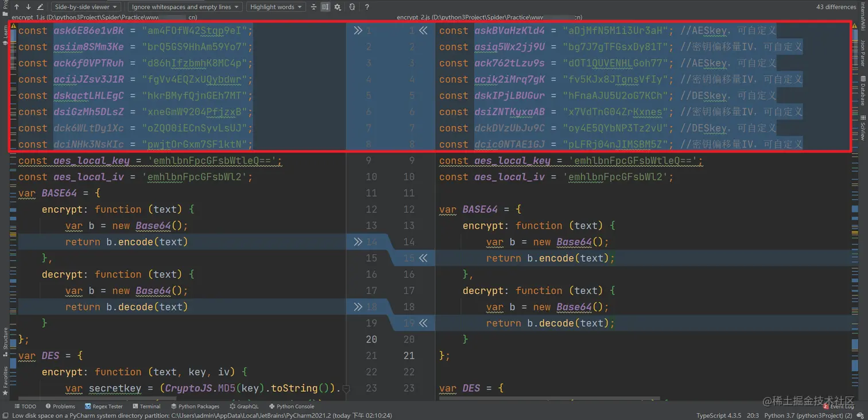The image size is (868, 420).
Task: Open the Event Log panel
Action: pyautogui.click(x=839, y=406)
